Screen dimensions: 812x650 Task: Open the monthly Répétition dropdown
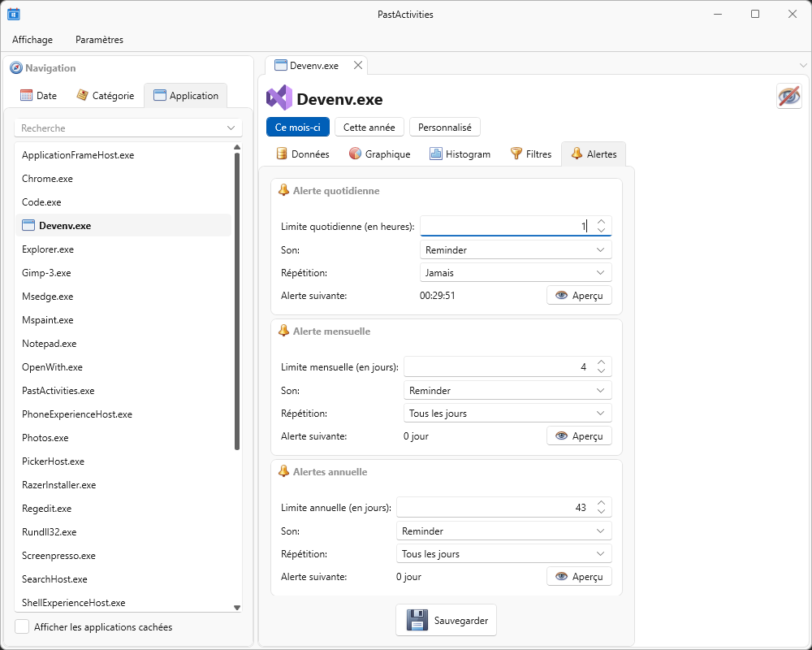point(508,414)
